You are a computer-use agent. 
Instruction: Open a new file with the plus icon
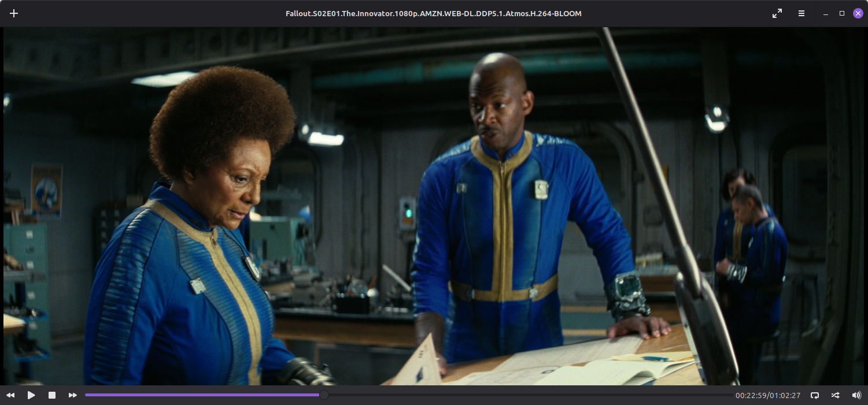(14, 13)
